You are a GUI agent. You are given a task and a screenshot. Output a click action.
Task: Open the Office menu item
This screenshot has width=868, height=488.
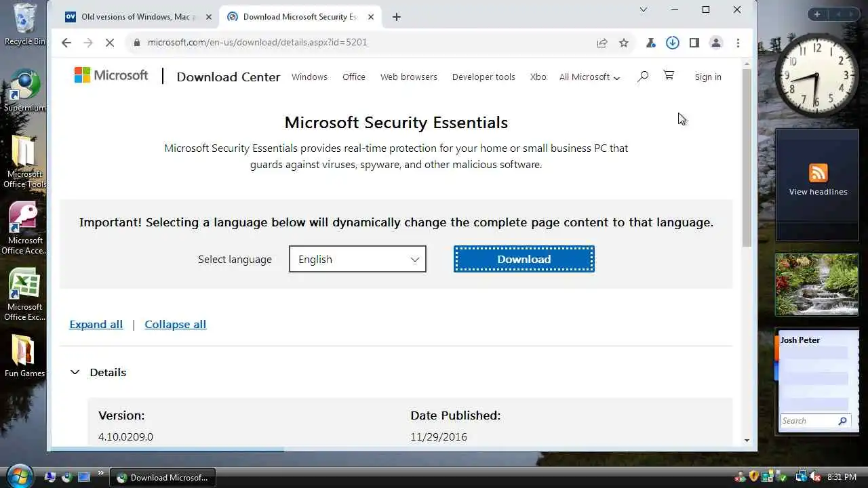tap(354, 77)
